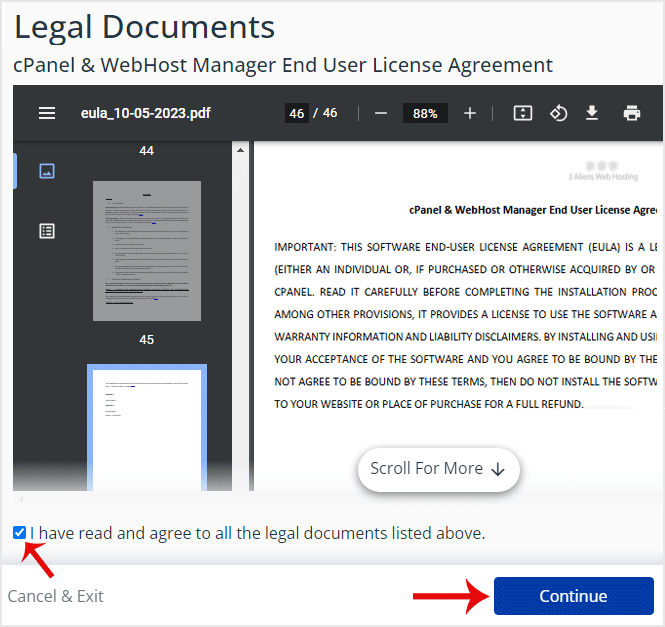The height and width of the screenshot is (627, 665).
Task: Click the eula_10-05-2023.pdf file title
Action: point(146,113)
